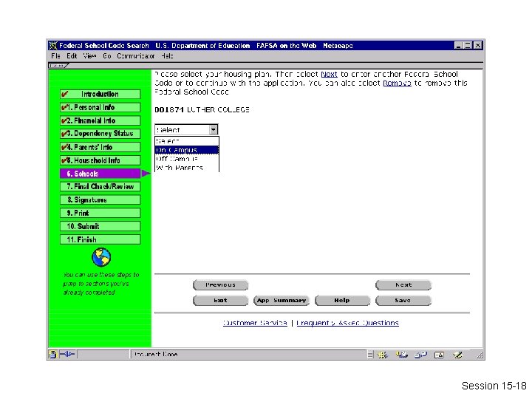The image size is (532, 399).
Task: Click the housing dropdown arrow button
Action: pyautogui.click(x=213, y=129)
